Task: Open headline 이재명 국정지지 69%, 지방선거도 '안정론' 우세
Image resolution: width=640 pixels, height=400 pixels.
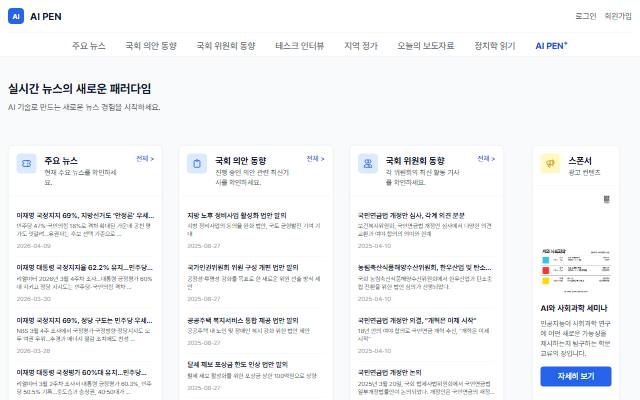Action: 85,216
